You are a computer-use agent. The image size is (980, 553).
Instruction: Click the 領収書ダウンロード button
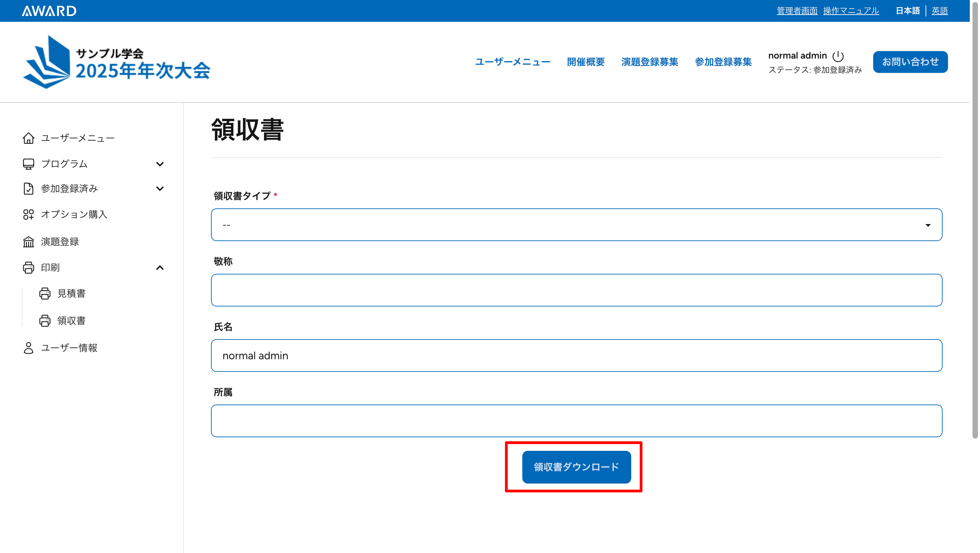click(x=576, y=467)
